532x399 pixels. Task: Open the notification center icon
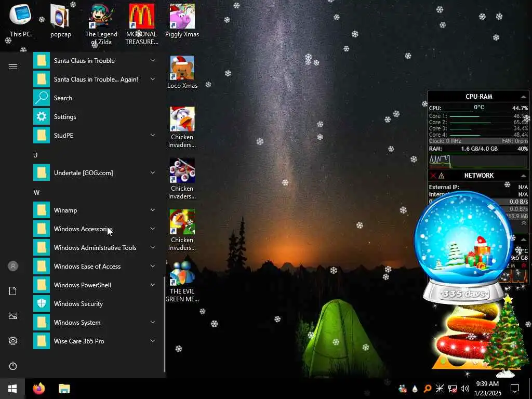(515, 389)
